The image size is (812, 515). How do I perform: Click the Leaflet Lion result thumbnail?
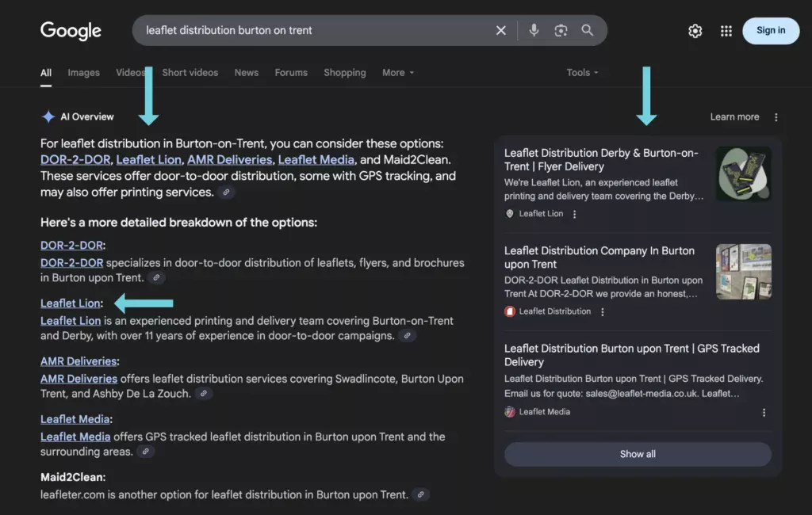743,174
